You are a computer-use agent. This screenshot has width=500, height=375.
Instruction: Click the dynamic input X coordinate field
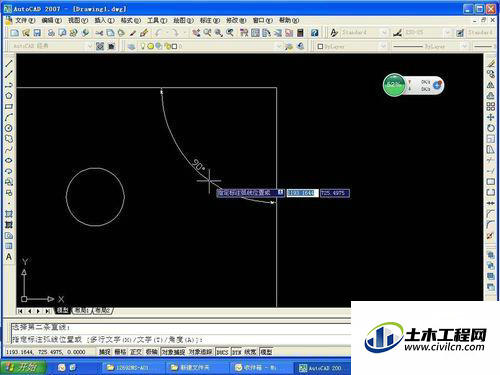[302, 193]
